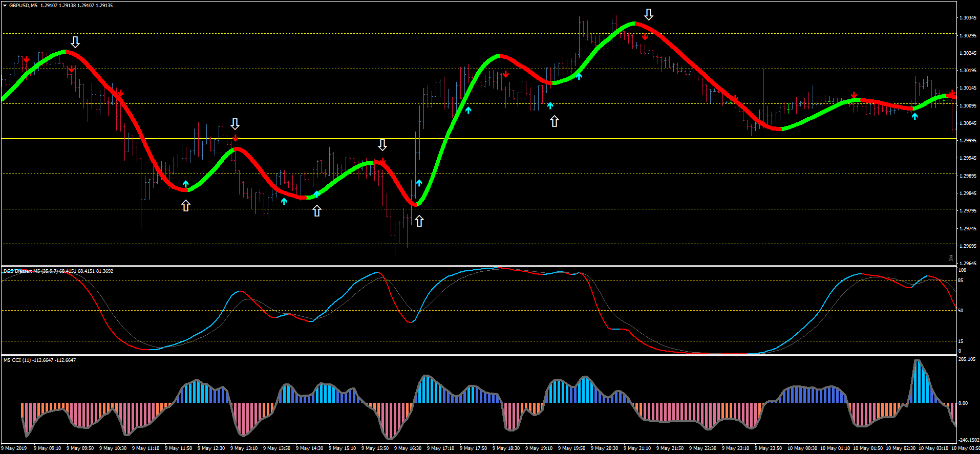Click the 9 May 17:50 time label
The width and height of the screenshot is (980, 454).
point(473,448)
